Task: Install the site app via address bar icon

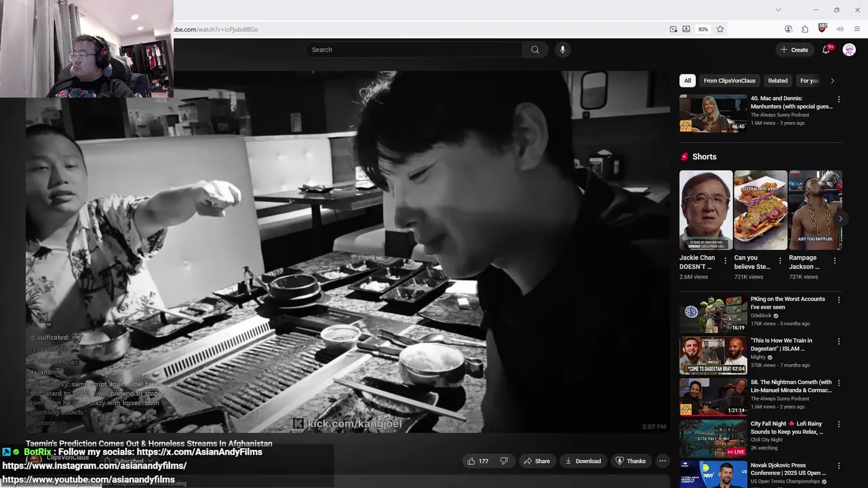Action: coord(686,29)
